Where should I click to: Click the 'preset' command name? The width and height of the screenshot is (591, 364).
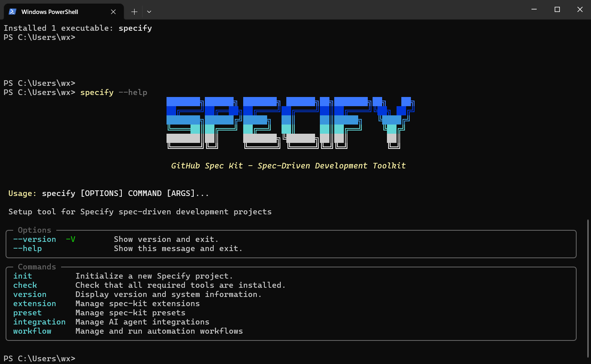point(27,313)
